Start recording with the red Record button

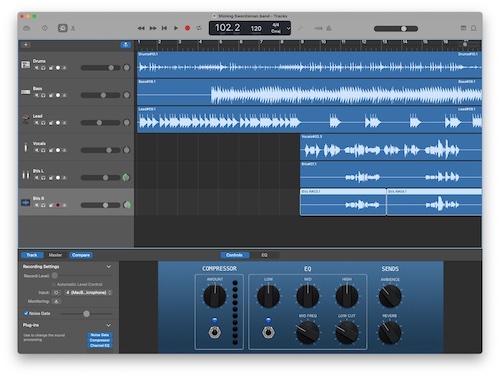pyautogui.click(x=187, y=28)
